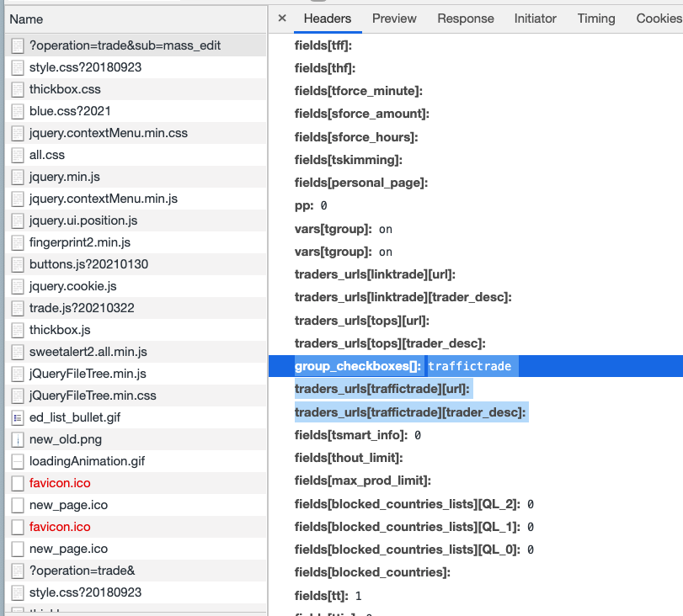Click the file icon for trade.js?20210322
The width and height of the screenshot is (683, 616).
[18, 308]
